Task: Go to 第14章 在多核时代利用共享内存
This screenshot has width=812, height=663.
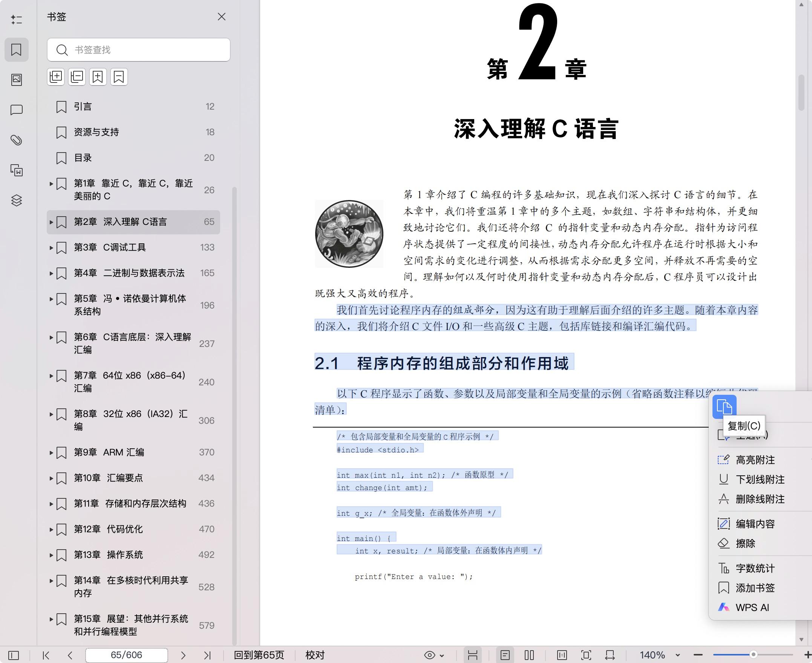Action: [133, 587]
